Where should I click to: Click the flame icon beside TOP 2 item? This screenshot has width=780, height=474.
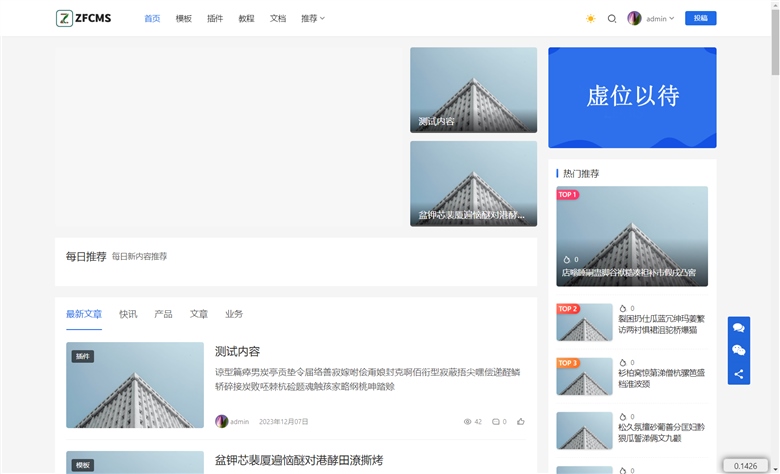(622, 308)
